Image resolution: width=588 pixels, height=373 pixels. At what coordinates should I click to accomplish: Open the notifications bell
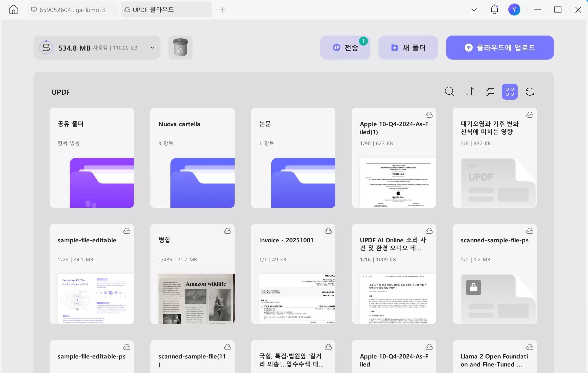[x=494, y=10]
